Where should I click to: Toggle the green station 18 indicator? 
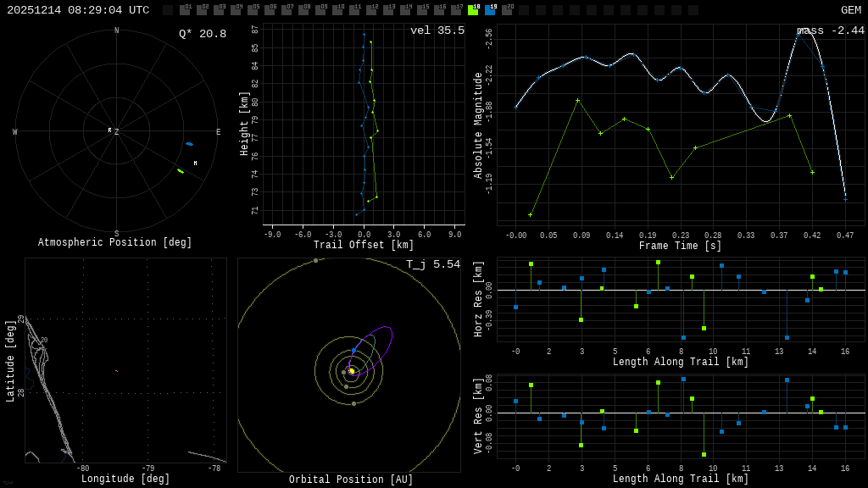click(x=473, y=10)
